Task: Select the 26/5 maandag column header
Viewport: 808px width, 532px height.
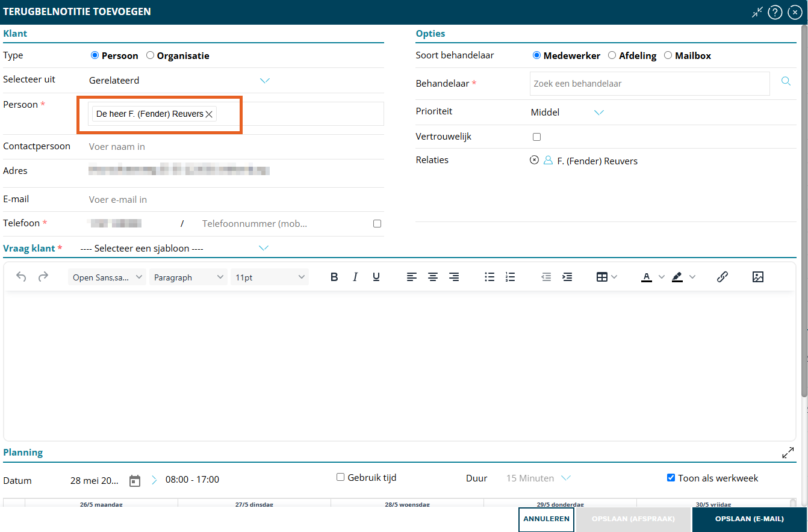Action: (101, 503)
